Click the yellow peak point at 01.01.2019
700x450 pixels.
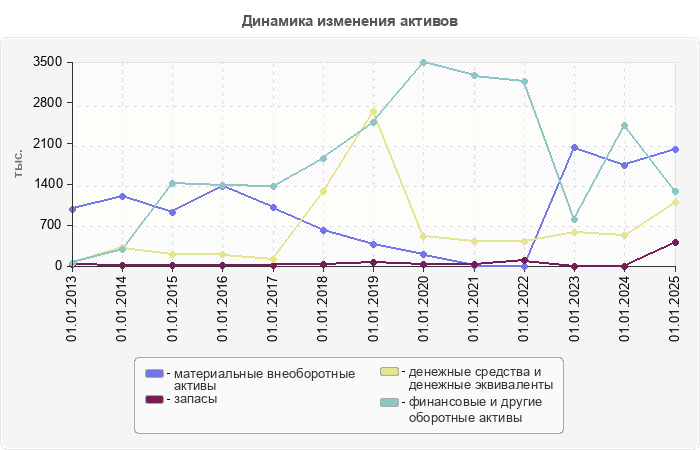(373, 112)
